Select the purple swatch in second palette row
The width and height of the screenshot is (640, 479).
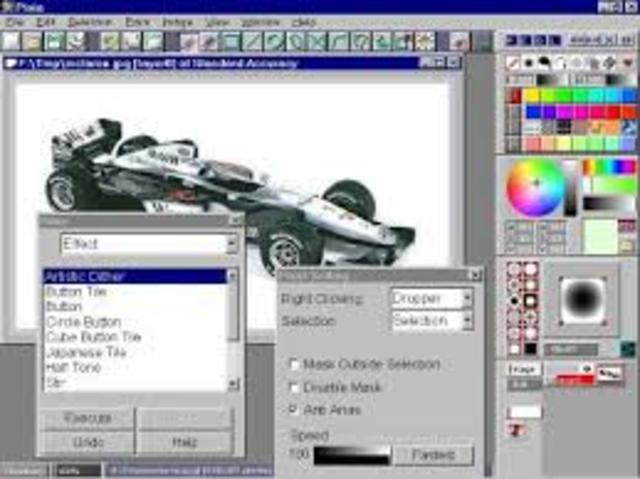(x=548, y=111)
